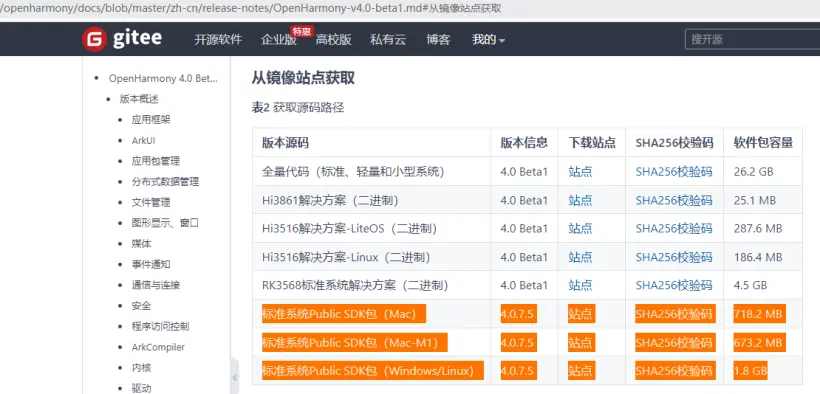Go to 事件通知 in sidebar
The image size is (820, 394).
(x=151, y=264)
